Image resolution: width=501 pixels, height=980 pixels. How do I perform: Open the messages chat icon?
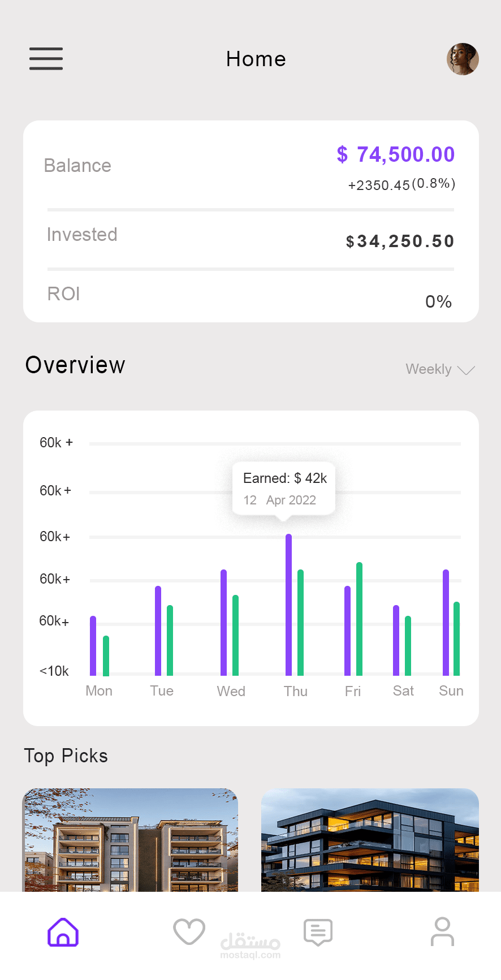[x=318, y=932]
